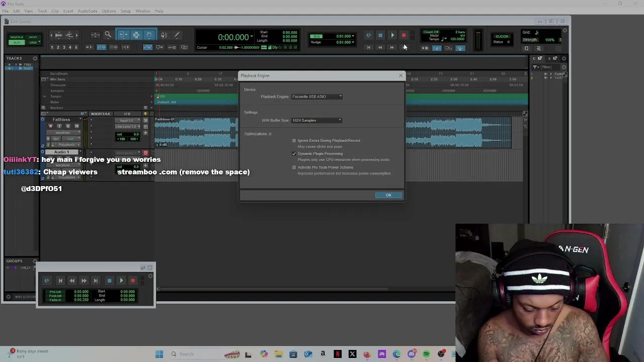Image resolution: width=644 pixels, height=362 pixels.
Task: Enable Shuffle edit mode
Action: click(x=17, y=37)
